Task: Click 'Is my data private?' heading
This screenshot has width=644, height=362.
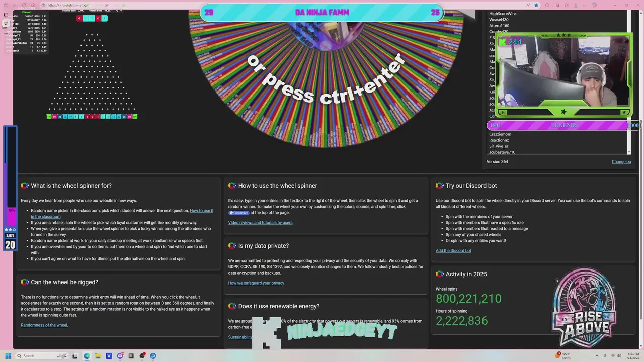Action: [x=264, y=246]
